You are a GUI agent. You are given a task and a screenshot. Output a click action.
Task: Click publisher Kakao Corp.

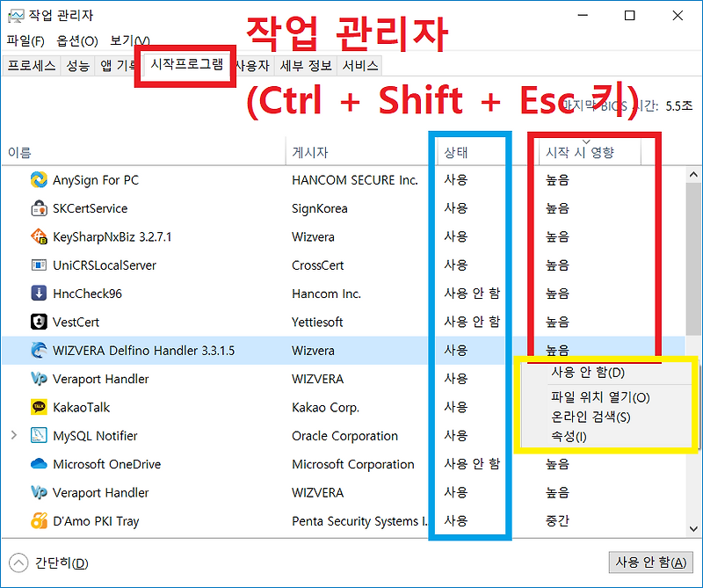coord(325,407)
